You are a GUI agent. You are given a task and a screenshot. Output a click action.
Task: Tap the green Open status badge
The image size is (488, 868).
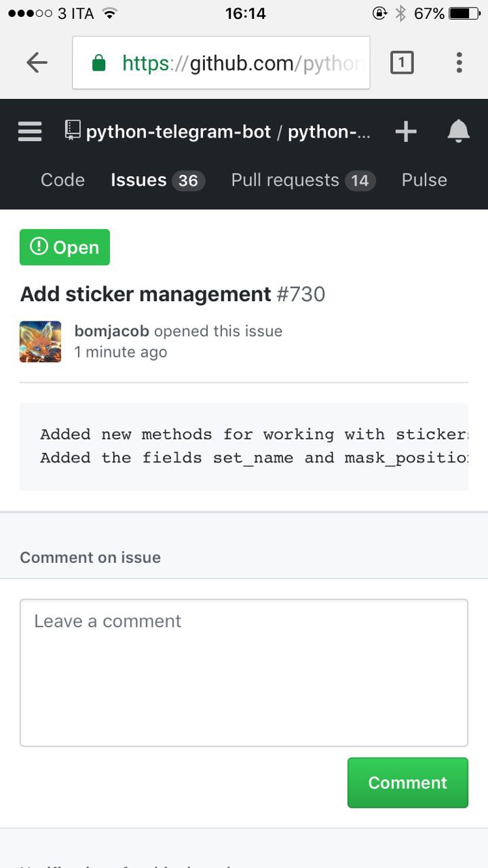65,248
